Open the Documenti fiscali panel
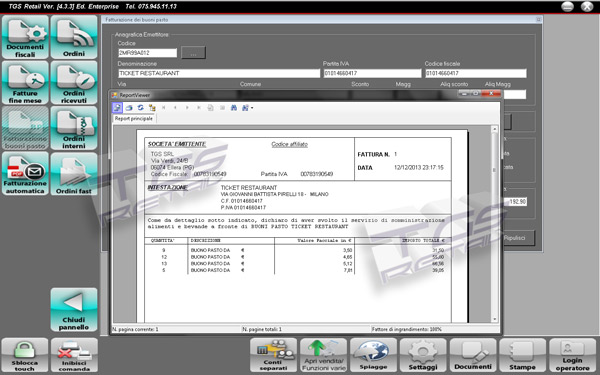600x375 pixels. pyautogui.click(x=25, y=37)
